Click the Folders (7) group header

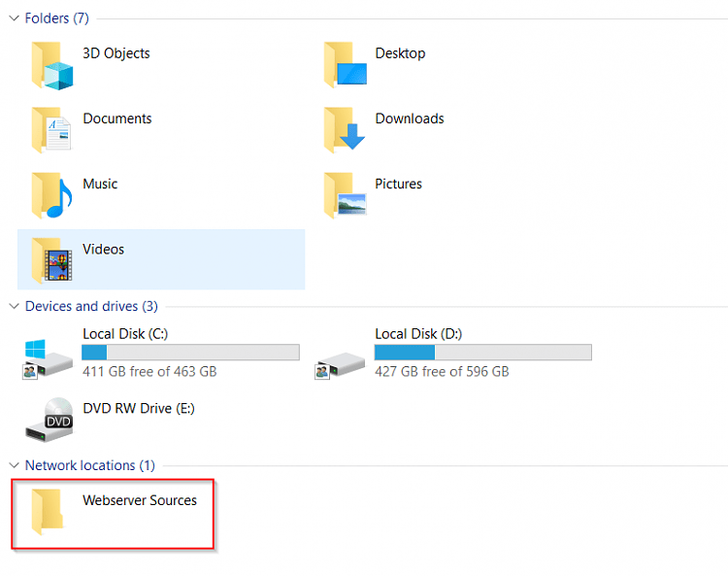click(56, 18)
